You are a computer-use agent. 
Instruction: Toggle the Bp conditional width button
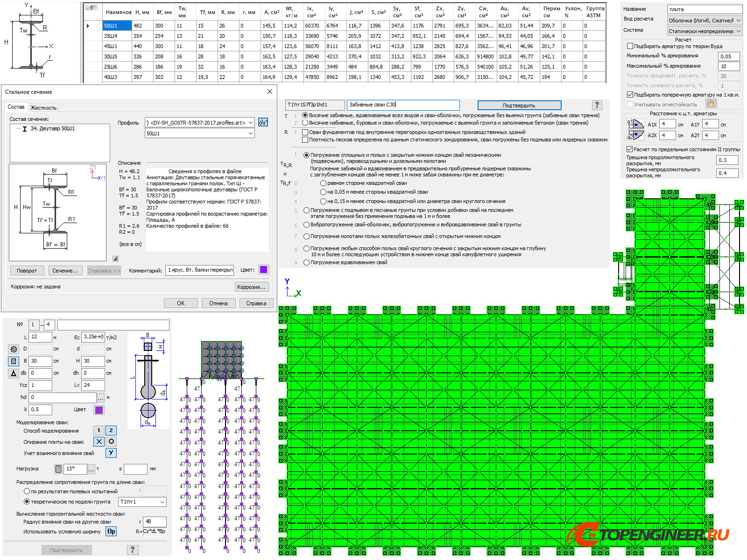(111, 532)
